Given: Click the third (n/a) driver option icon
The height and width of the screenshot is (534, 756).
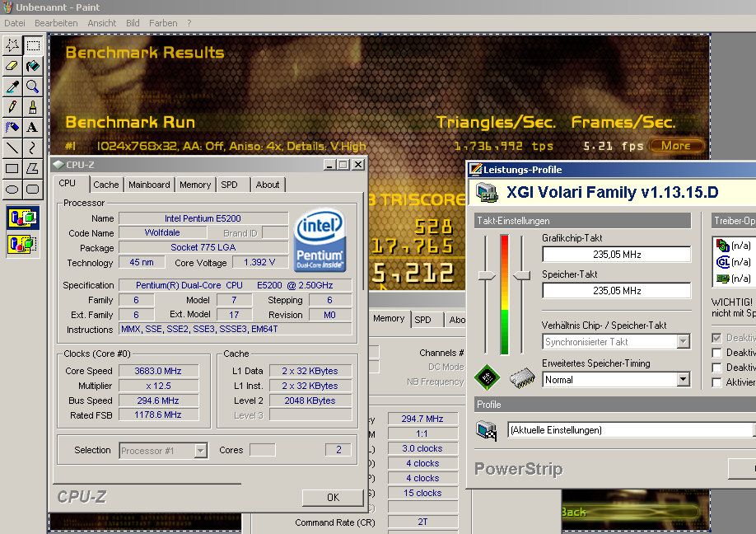Looking at the screenshot, I should coord(723,279).
